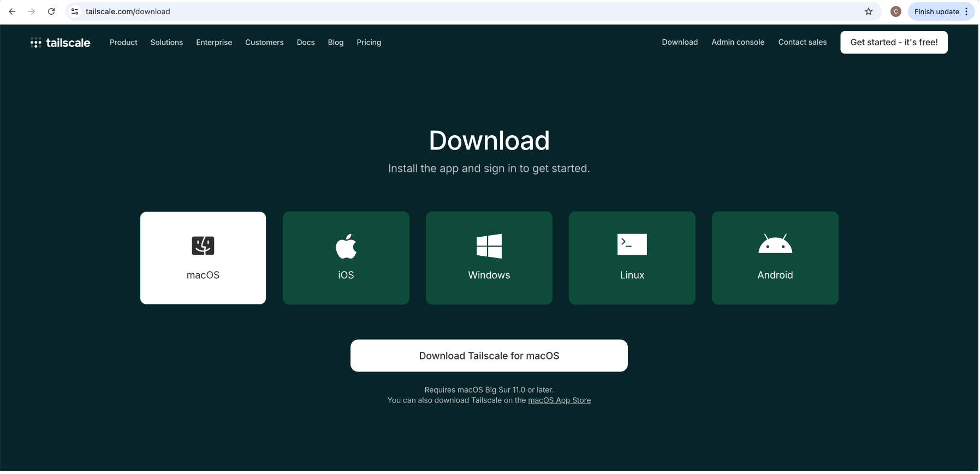Open the Docs nav link

pyautogui.click(x=306, y=43)
